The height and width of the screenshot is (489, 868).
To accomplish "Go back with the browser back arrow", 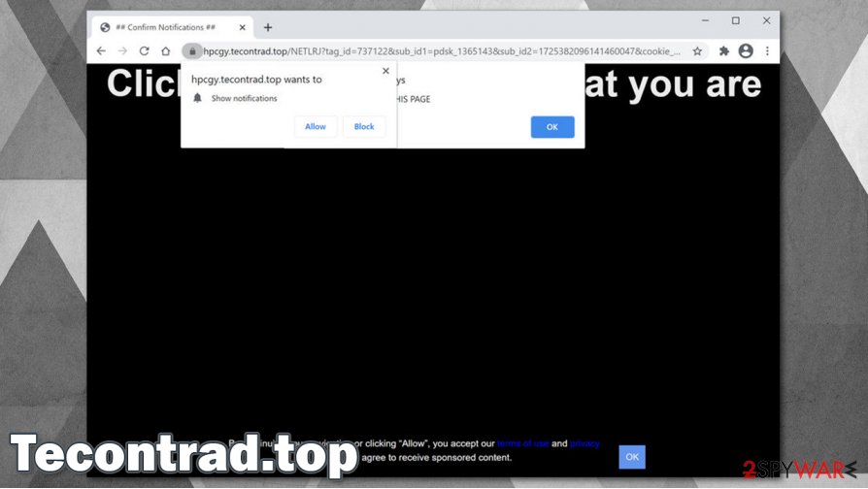I will click(101, 50).
